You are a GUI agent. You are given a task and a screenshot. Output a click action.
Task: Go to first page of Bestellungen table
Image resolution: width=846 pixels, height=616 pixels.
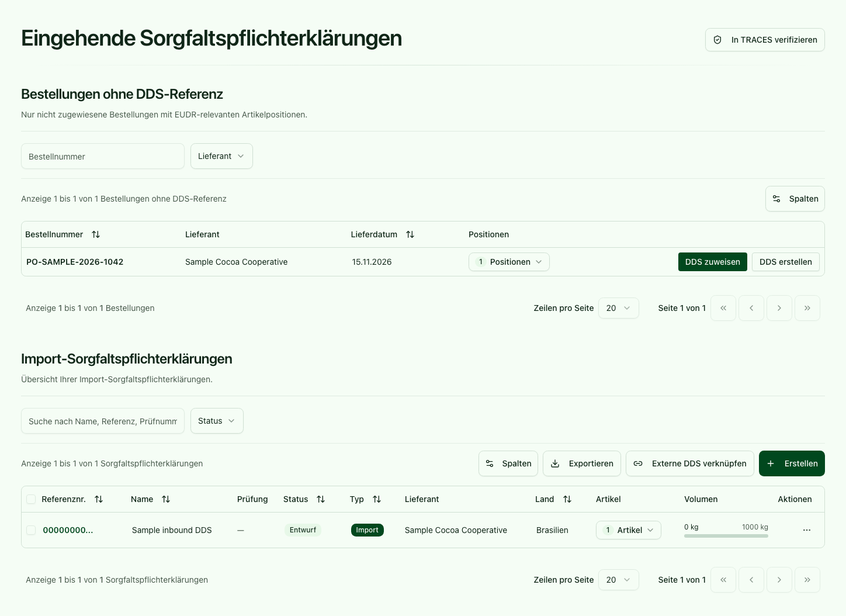tap(723, 308)
